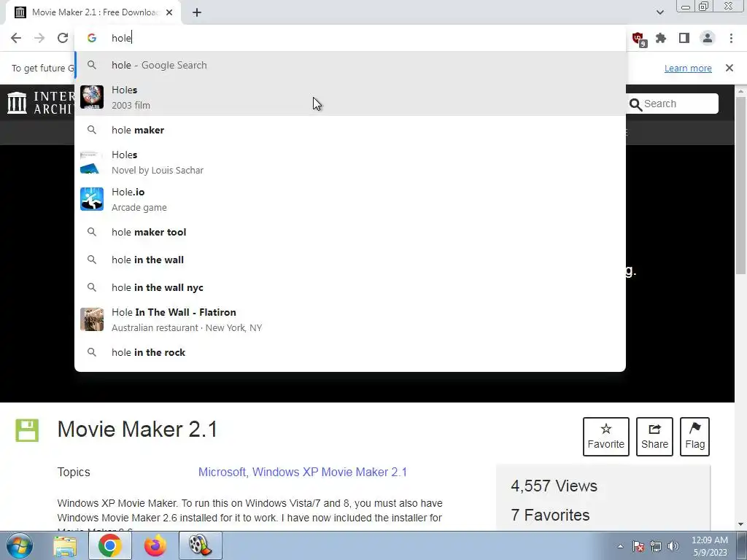Go back with the browser back arrow
The height and width of the screenshot is (560, 747).
[16, 38]
